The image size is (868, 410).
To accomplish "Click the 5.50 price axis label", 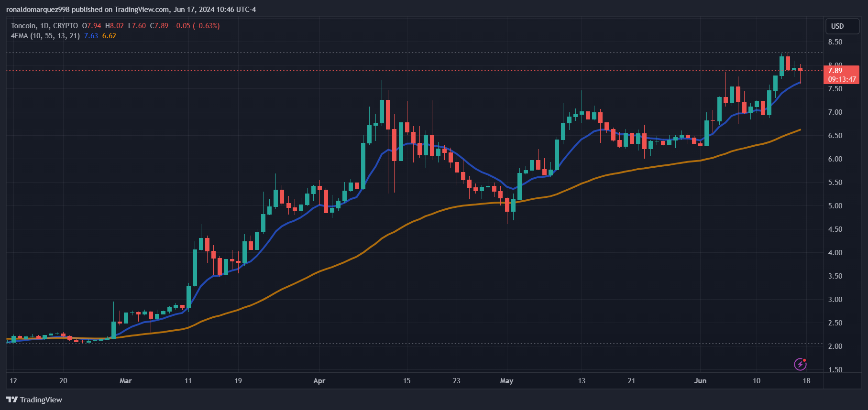I will pos(835,183).
